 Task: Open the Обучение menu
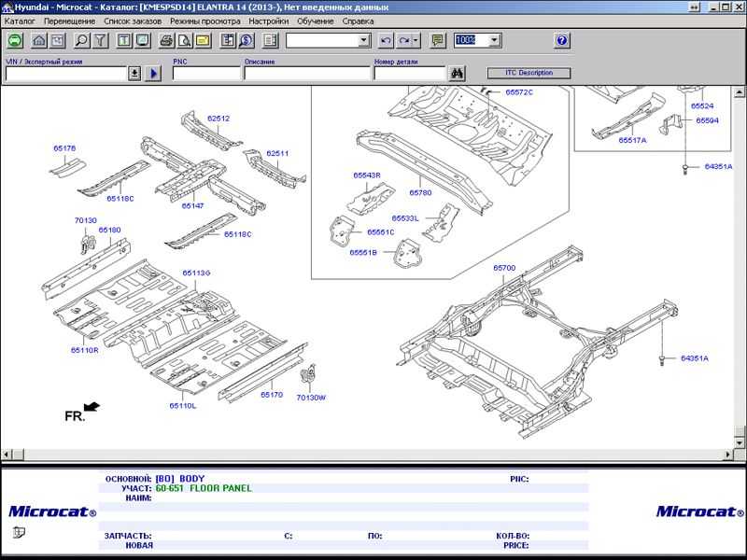click(x=316, y=21)
